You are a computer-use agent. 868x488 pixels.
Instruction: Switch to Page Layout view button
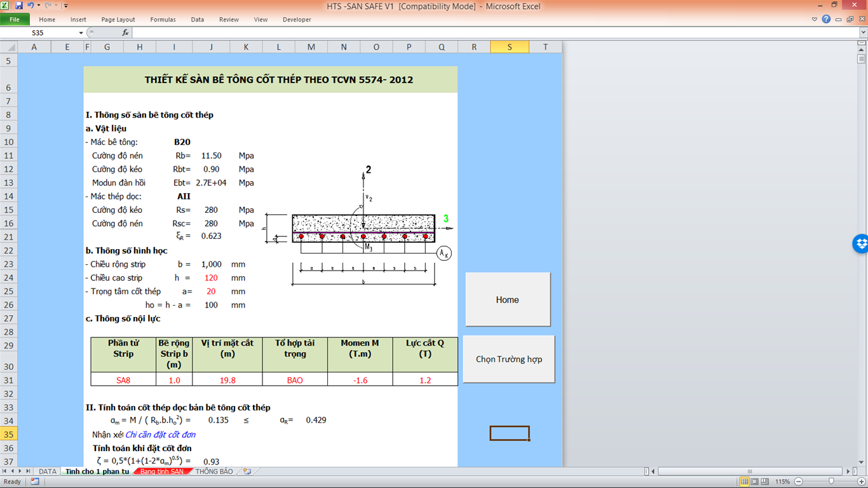coord(754,482)
